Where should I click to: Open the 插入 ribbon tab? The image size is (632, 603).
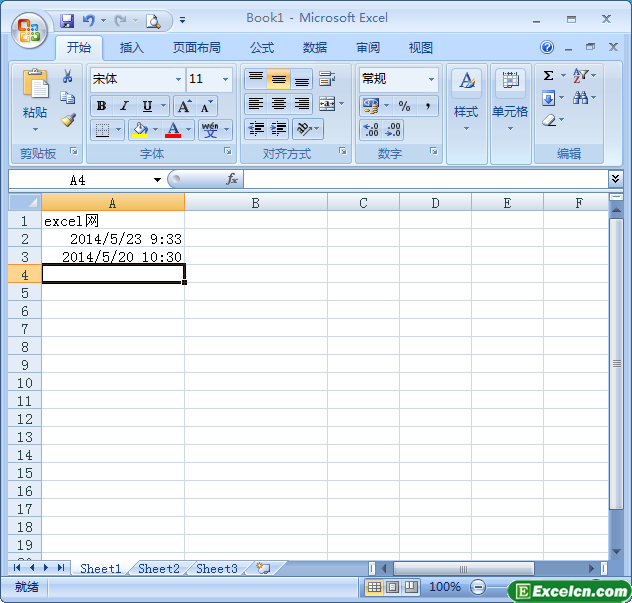[132, 48]
